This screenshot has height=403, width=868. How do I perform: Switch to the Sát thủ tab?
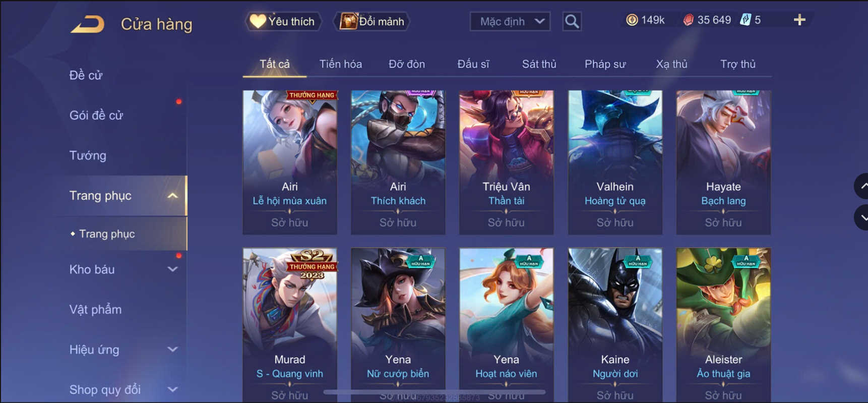pyautogui.click(x=539, y=64)
